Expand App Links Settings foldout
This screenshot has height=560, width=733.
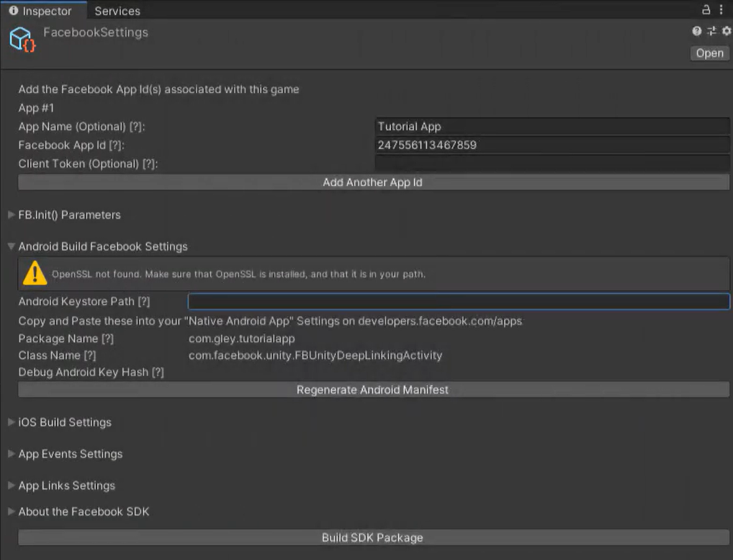point(11,485)
